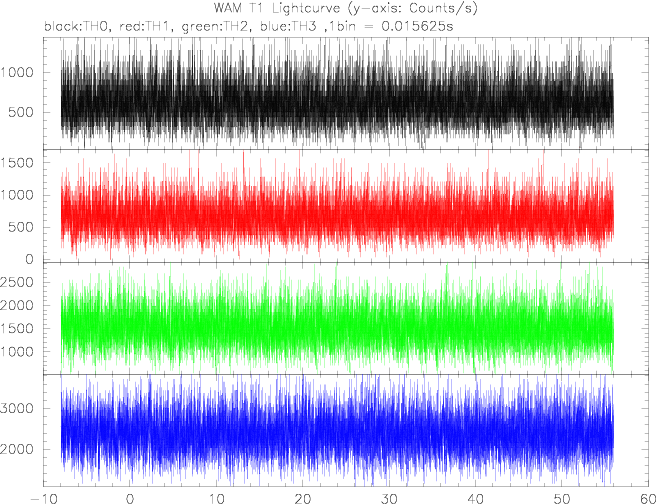657x504 pixels.
Task: Click the "red:TH1" legend text
Action: click(146, 27)
